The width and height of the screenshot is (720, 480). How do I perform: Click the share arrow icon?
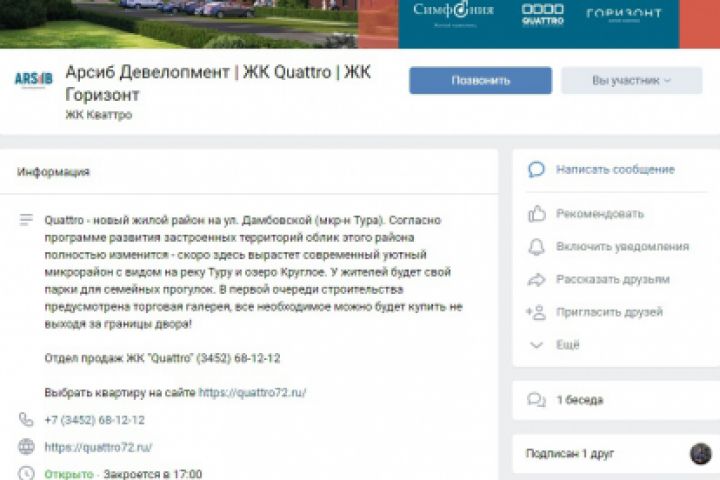[x=536, y=279]
